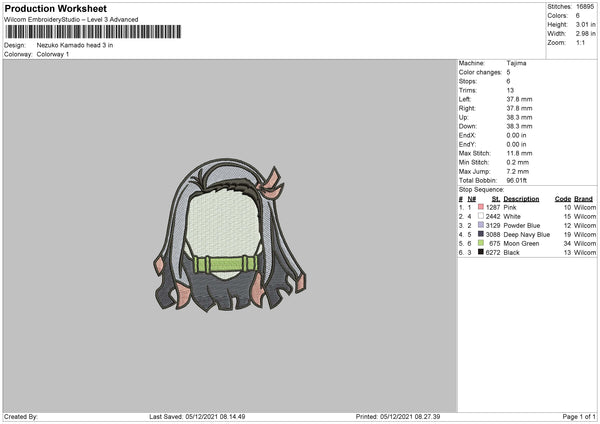Click the Powder Blue thread color swatch
This screenshot has height=424, width=600.
481,225
